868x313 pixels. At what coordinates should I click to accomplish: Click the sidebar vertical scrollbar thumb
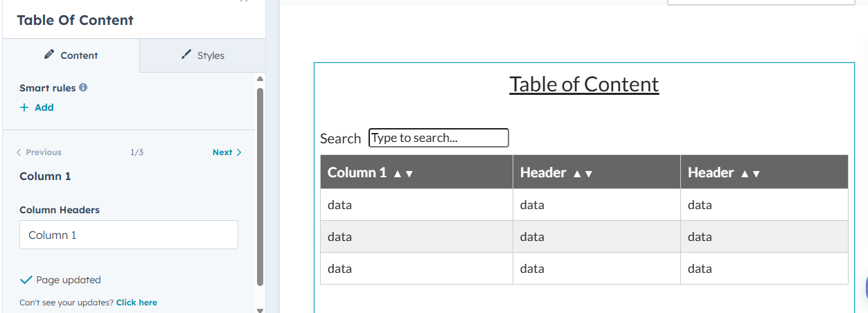click(260, 186)
